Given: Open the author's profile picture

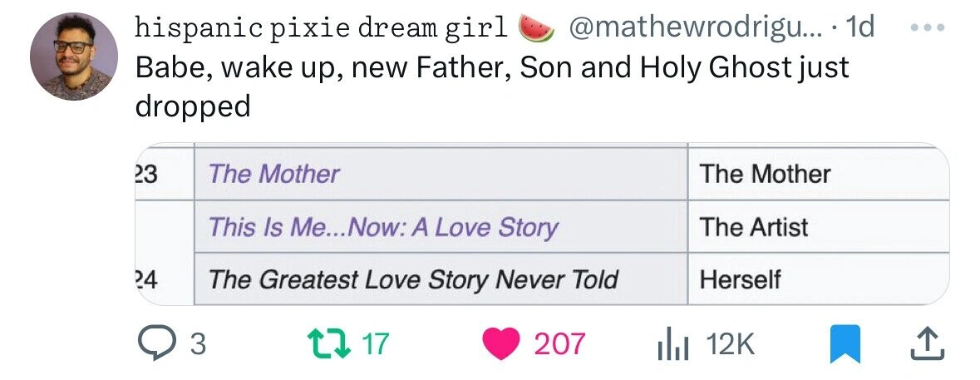Looking at the screenshot, I should tap(71, 57).
